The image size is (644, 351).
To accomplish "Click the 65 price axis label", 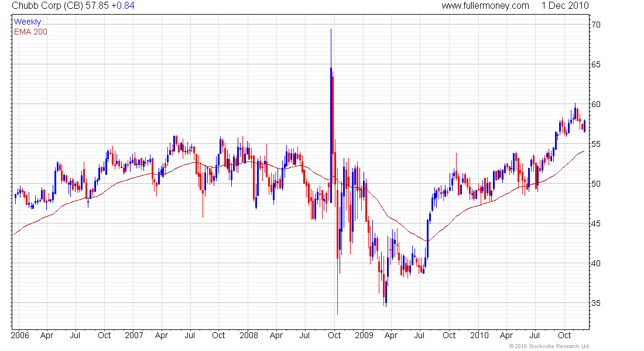I will pyautogui.click(x=595, y=64).
